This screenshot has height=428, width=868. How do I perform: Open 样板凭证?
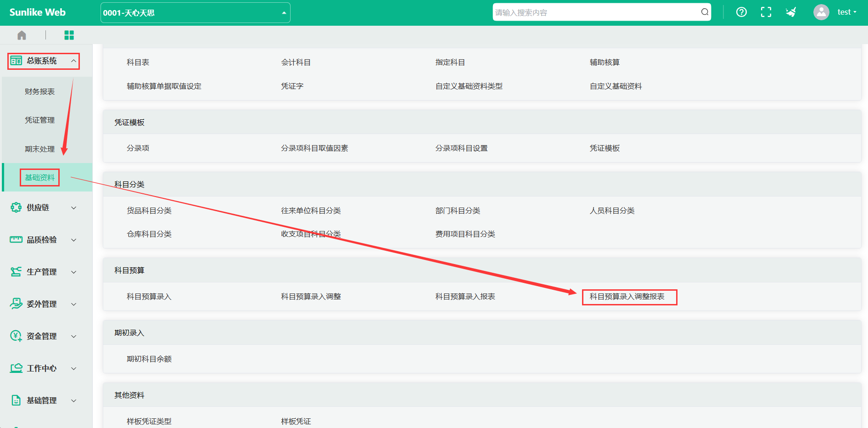(x=296, y=422)
